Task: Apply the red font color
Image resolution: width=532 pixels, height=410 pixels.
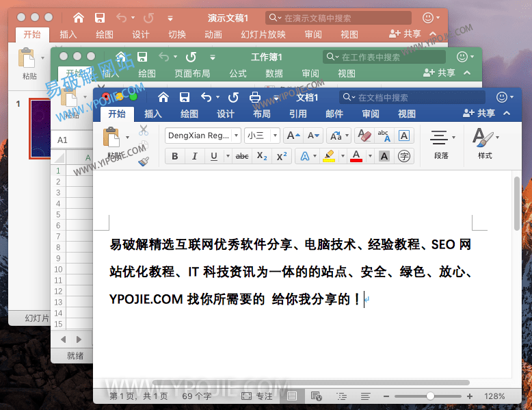Action: [x=356, y=156]
